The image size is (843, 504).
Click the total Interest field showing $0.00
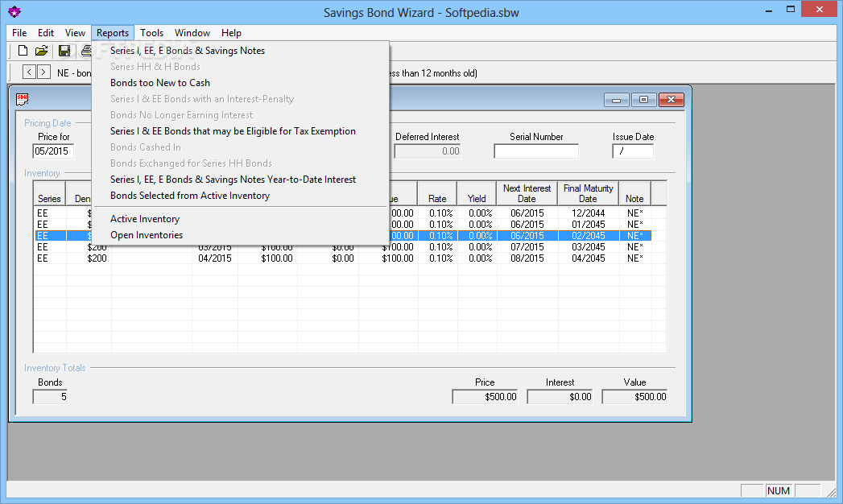tap(560, 397)
